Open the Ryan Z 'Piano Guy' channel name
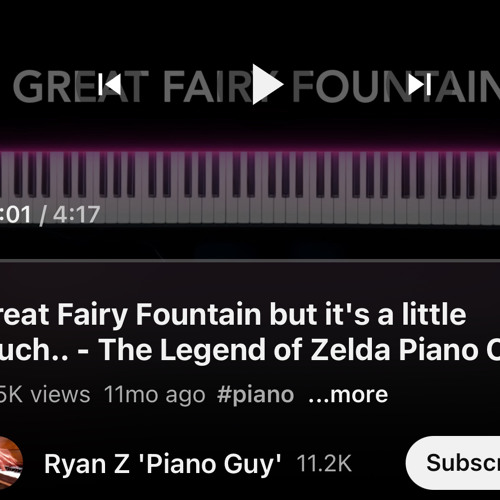Screen dimensions: 500x500 point(163,464)
